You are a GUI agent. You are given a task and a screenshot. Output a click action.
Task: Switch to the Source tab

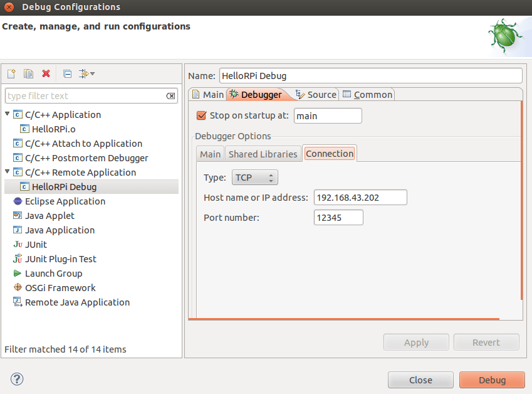coord(316,95)
